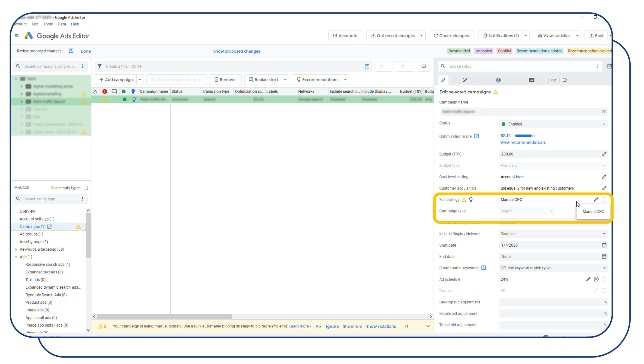Screen dimensions: 644x364
Task: Click the Search fields input box
Action: (x=520, y=66)
